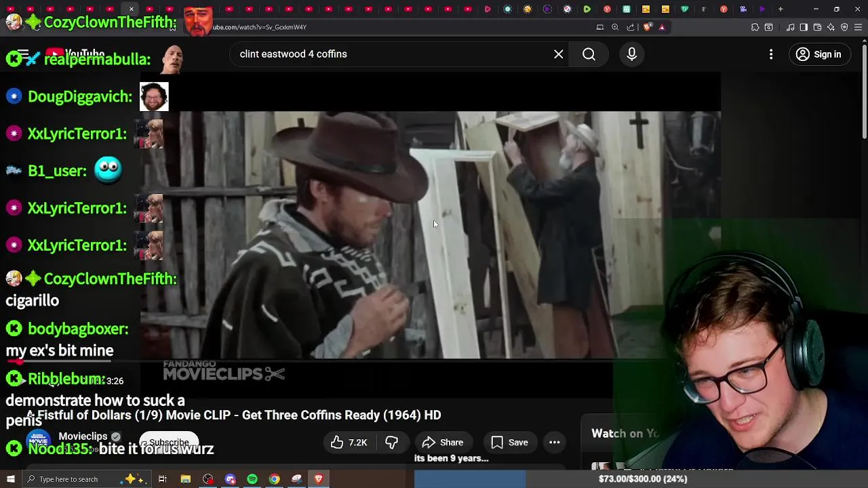Open Brave Leo AI sparkle icon

[831, 27]
